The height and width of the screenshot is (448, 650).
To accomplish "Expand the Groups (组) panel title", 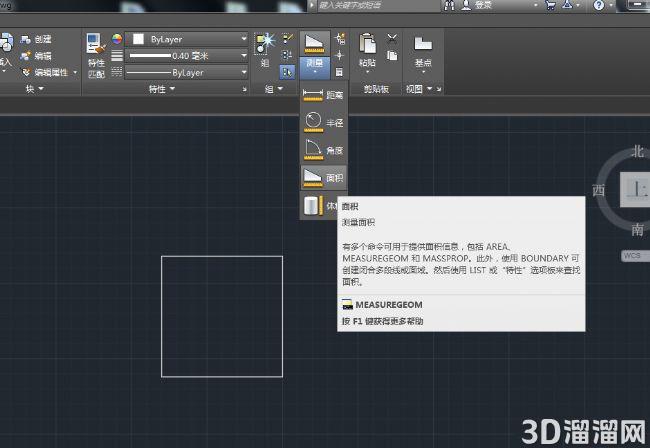I will (x=274, y=89).
